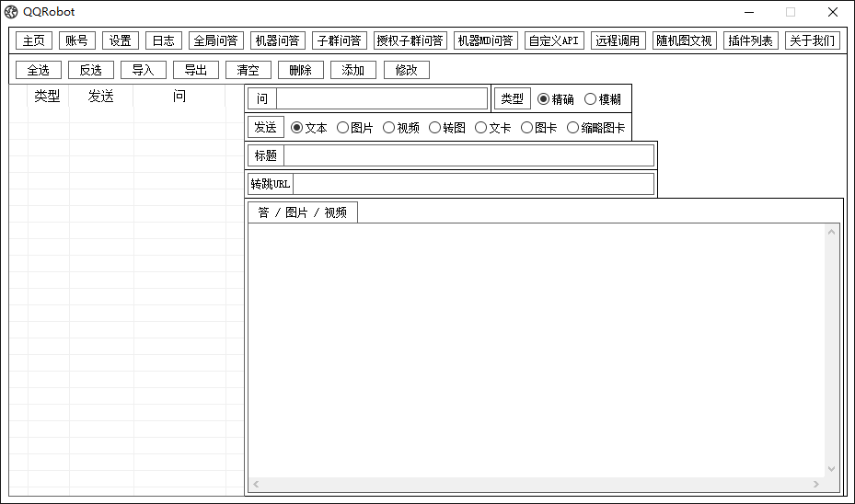Go to the 设置 tab
This screenshot has width=855, height=504.
point(121,40)
